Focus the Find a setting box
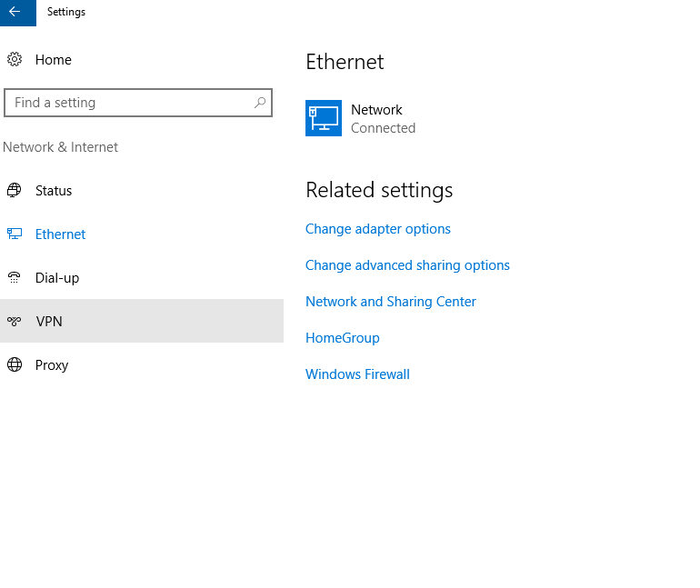Image resolution: width=700 pixels, height=588 pixels. point(138,103)
